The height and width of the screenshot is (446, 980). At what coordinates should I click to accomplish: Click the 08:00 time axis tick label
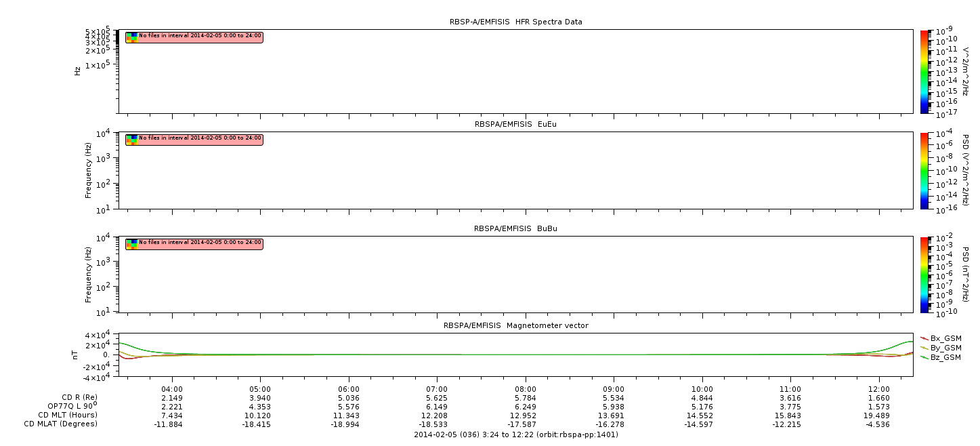coord(525,388)
